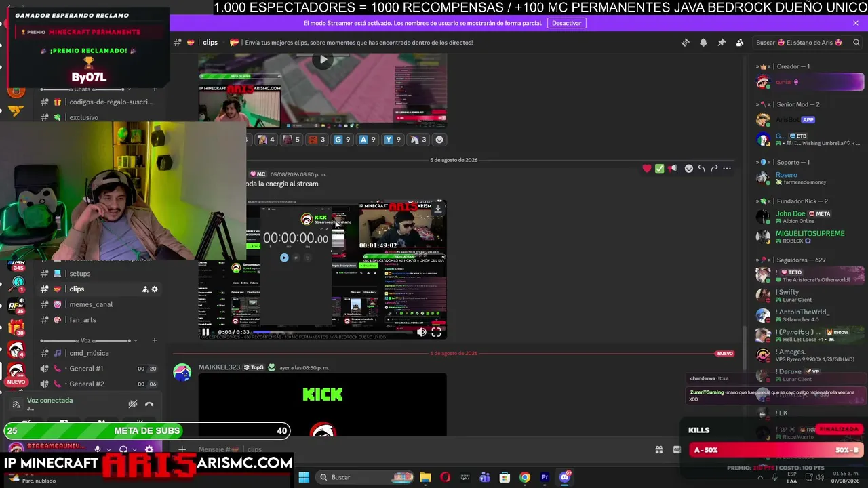This screenshot has width=868, height=488.
Task: Toggle the G reaction with 9
Action: [x=342, y=140]
